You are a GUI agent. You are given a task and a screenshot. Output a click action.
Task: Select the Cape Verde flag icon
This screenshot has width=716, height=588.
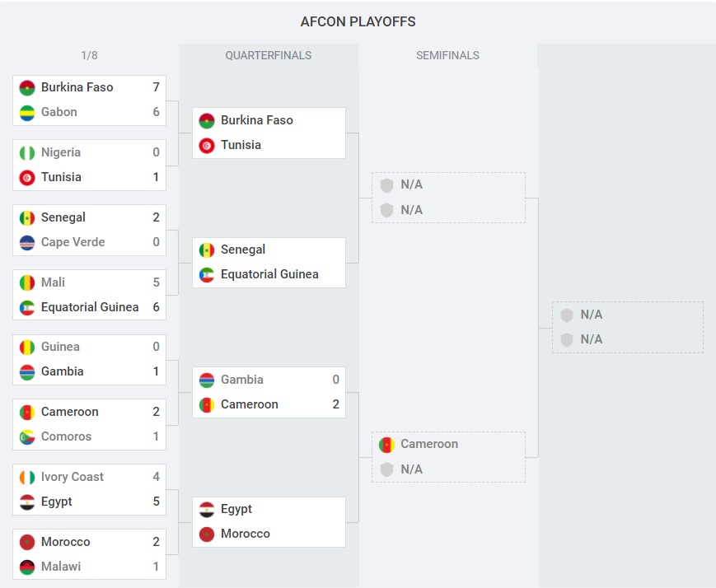coord(27,243)
